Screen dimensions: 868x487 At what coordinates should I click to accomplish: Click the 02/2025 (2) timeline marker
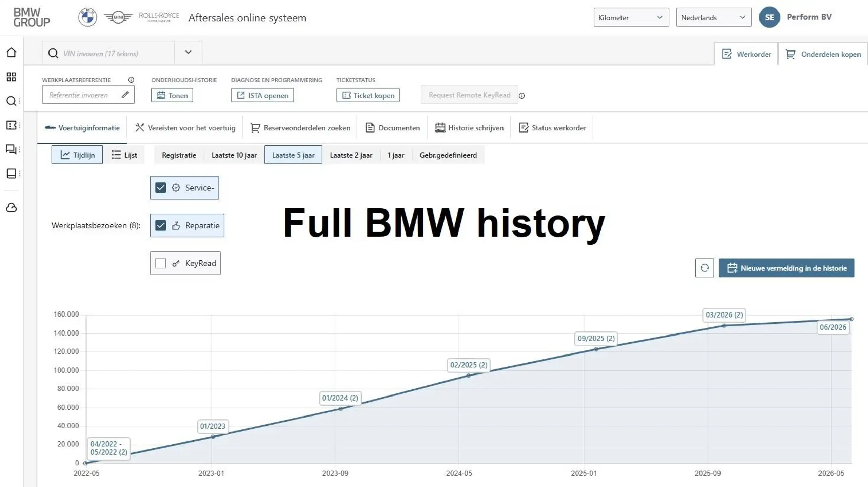click(469, 365)
